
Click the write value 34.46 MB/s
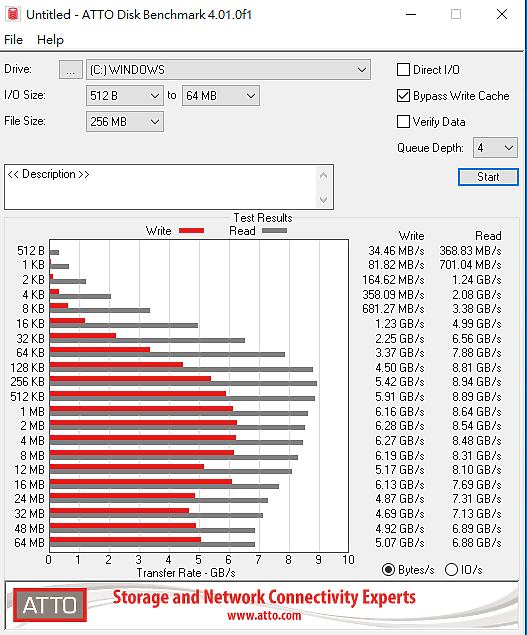396,251
